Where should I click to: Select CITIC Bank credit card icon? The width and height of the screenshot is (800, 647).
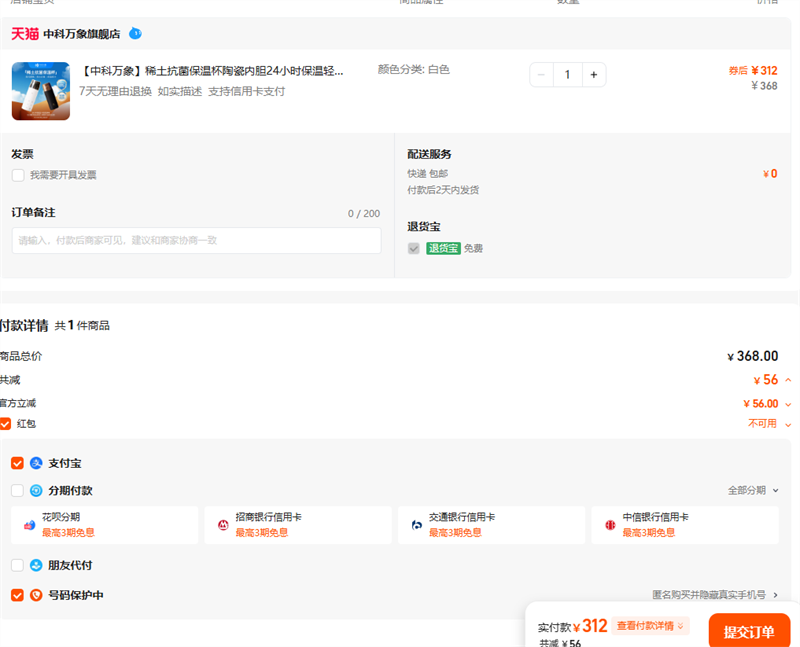610,525
